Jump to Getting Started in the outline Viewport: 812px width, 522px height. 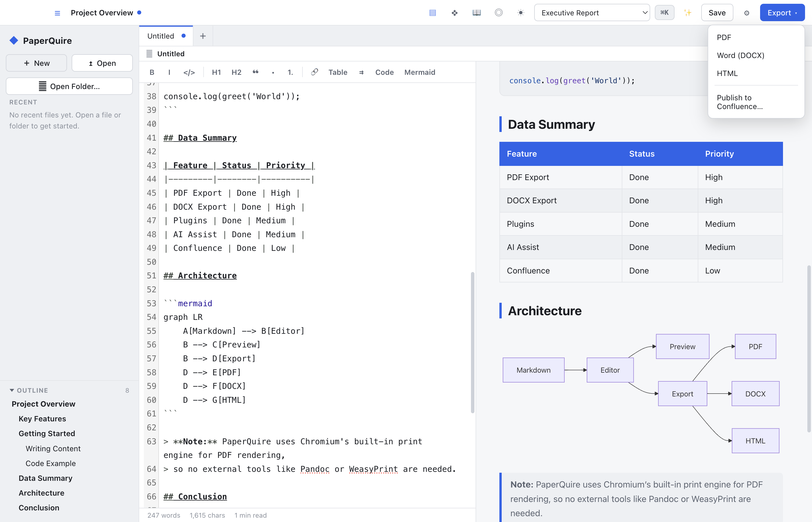pos(47,433)
